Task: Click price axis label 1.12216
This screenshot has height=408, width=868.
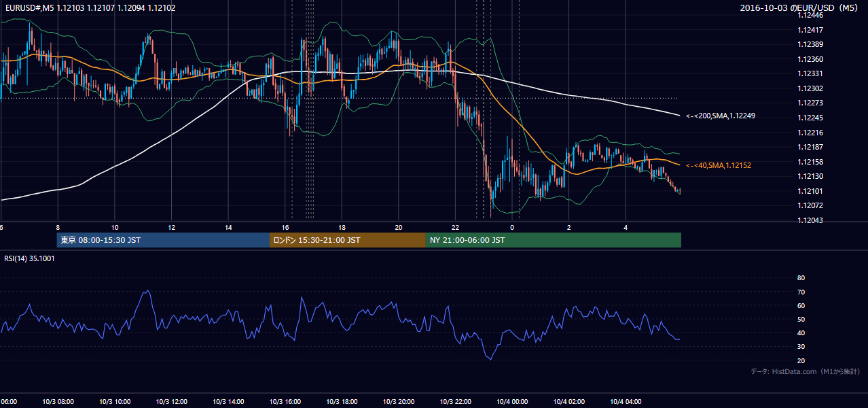Action: click(x=810, y=133)
